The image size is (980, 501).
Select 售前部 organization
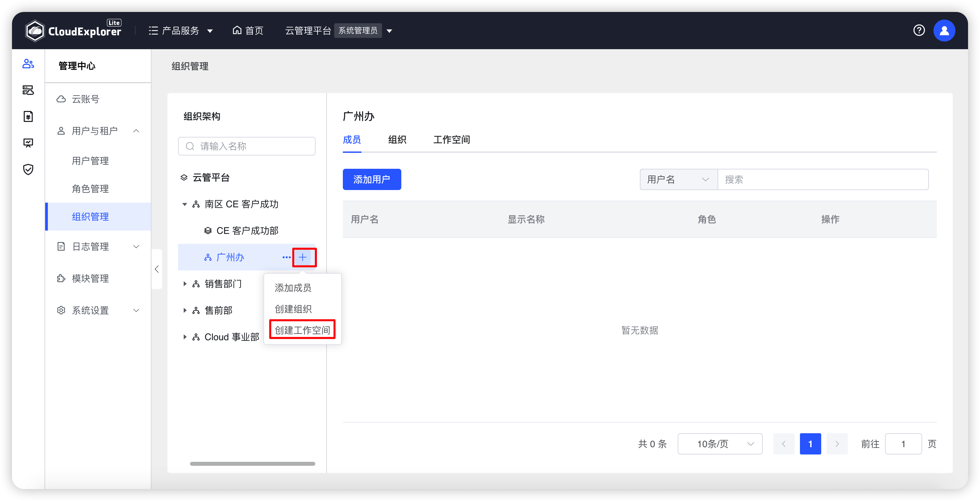point(218,310)
